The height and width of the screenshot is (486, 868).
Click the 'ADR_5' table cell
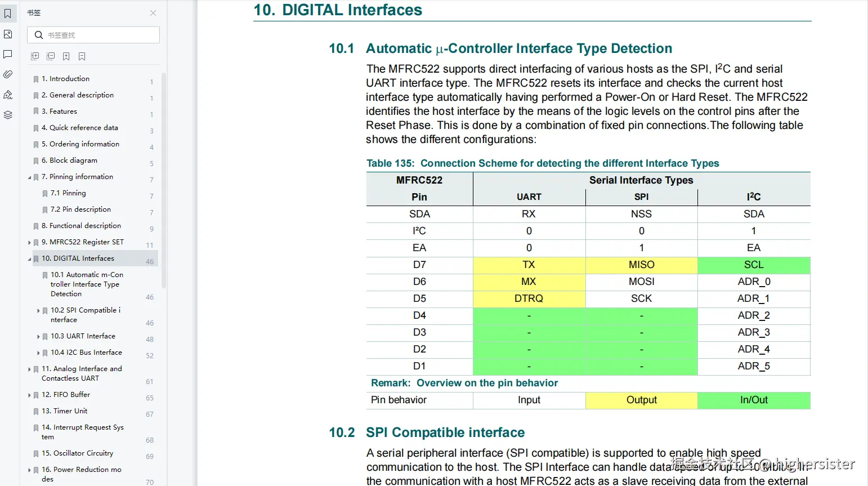[754, 366]
